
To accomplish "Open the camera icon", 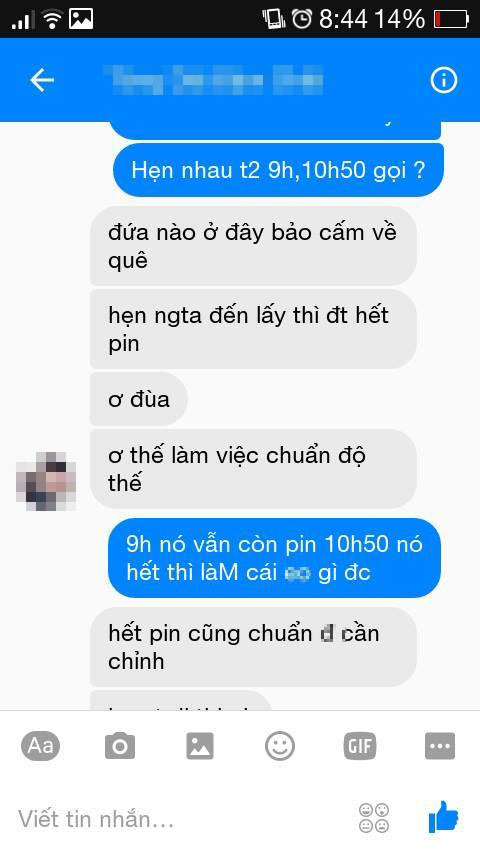I will (120, 746).
